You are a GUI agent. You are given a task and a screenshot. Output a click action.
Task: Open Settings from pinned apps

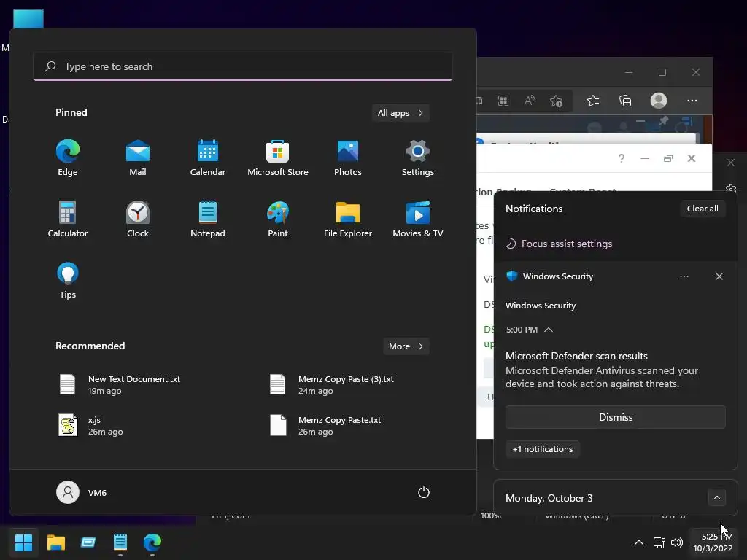[418, 158]
